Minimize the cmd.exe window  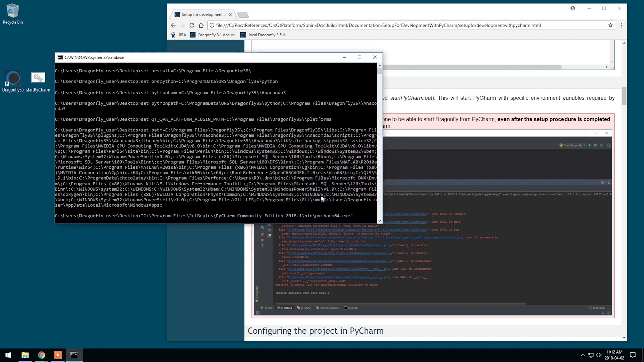(344, 57)
